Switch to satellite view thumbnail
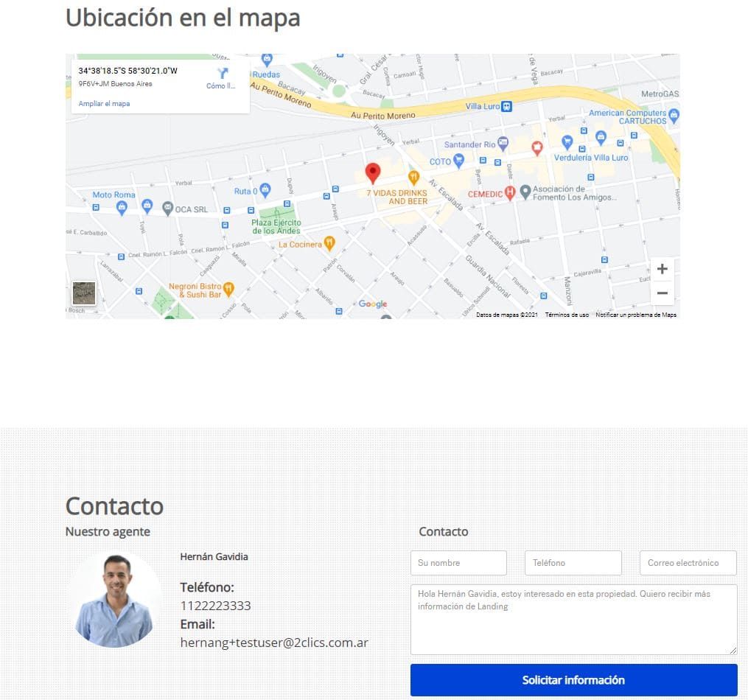 (84, 293)
